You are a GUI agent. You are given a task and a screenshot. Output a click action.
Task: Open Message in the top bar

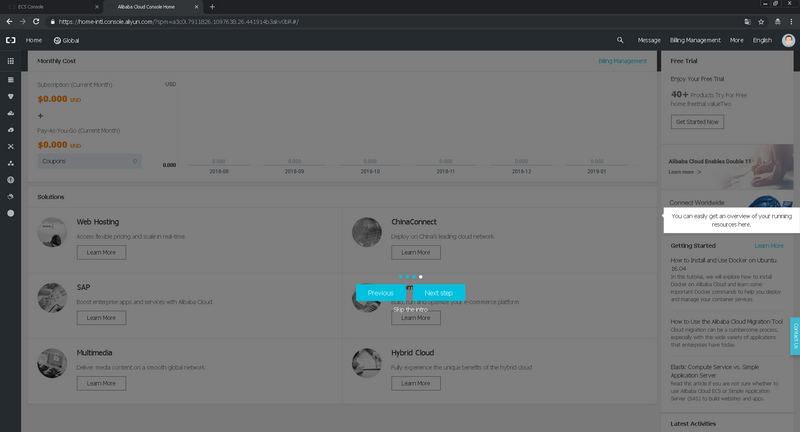649,40
